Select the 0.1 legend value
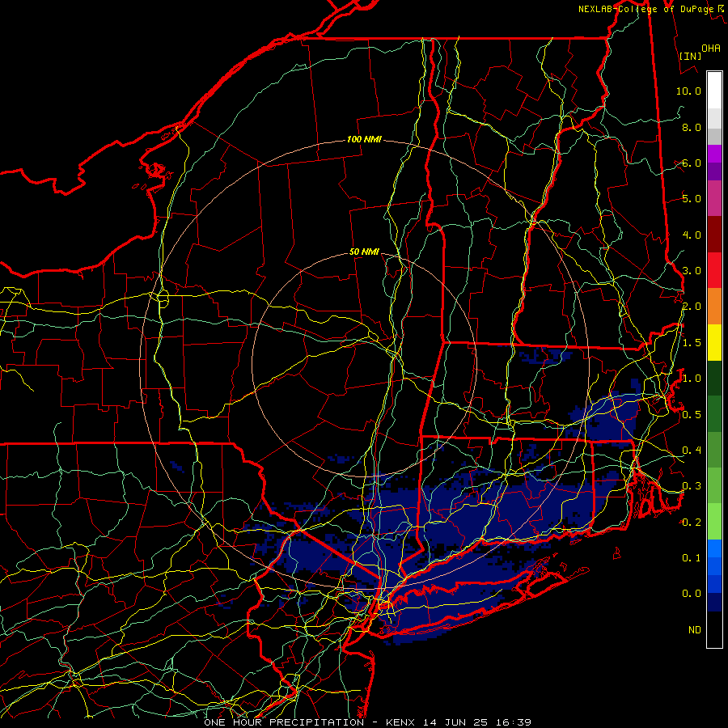Image resolution: width=728 pixels, height=728 pixels. (692, 557)
